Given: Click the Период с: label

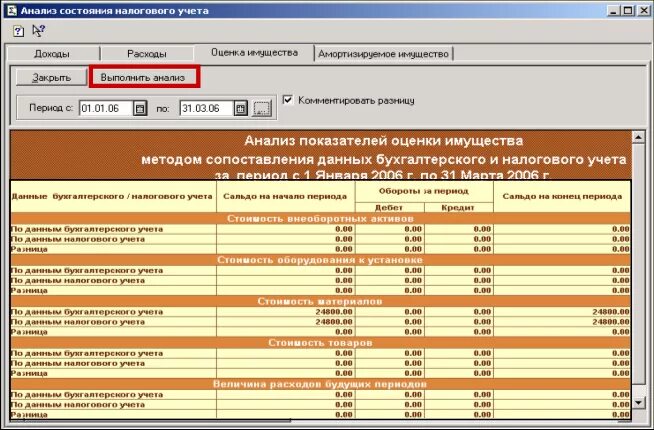Looking at the screenshot, I should [51, 108].
